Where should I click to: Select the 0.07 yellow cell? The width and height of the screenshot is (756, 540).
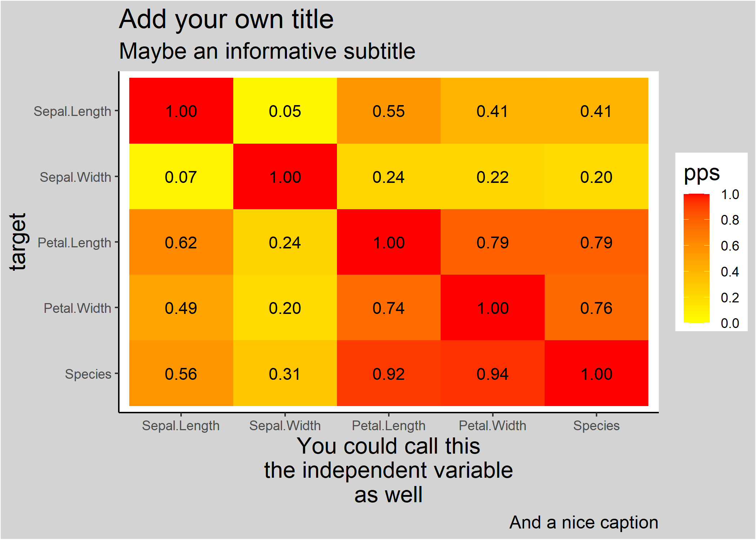pyautogui.click(x=181, y=176)
